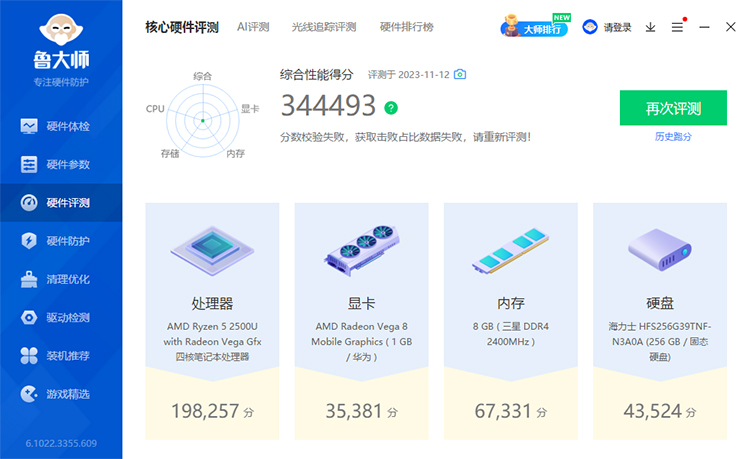
Task: Open 硬件防护 in the sidebar
Action: point(61,241)
